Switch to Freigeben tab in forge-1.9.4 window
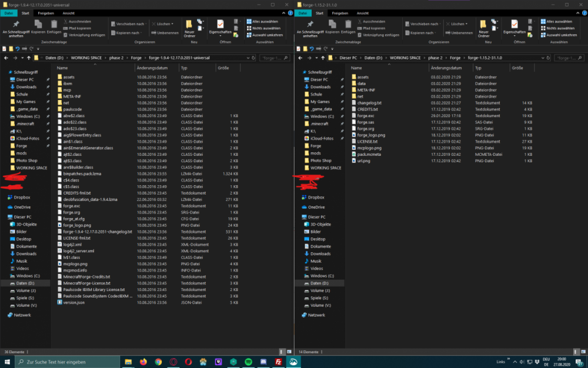 tap(46, 13)
